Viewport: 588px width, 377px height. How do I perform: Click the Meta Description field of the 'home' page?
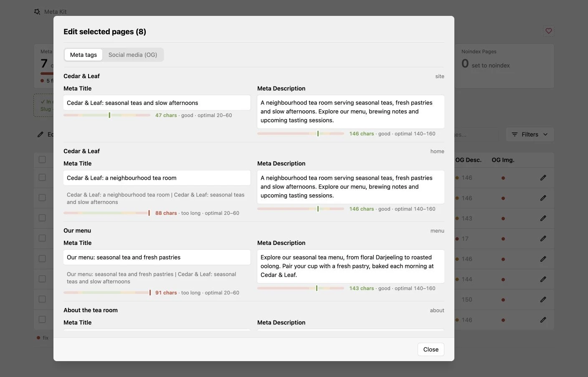351,187
